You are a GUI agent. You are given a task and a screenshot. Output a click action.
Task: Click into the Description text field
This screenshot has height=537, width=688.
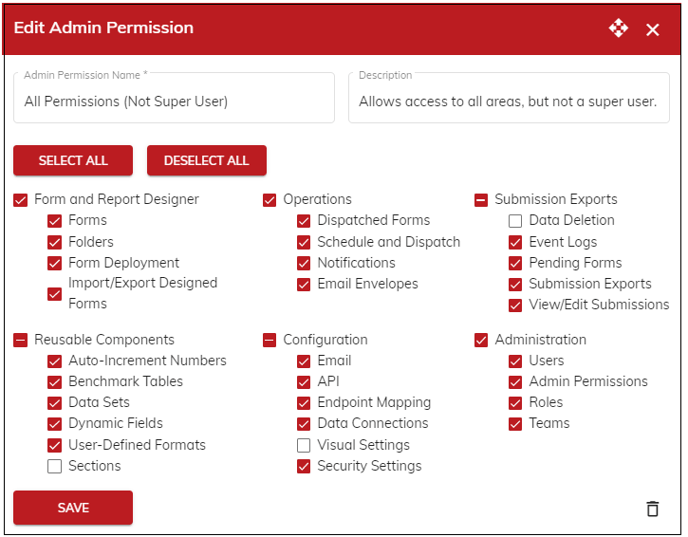coord(508,101)
